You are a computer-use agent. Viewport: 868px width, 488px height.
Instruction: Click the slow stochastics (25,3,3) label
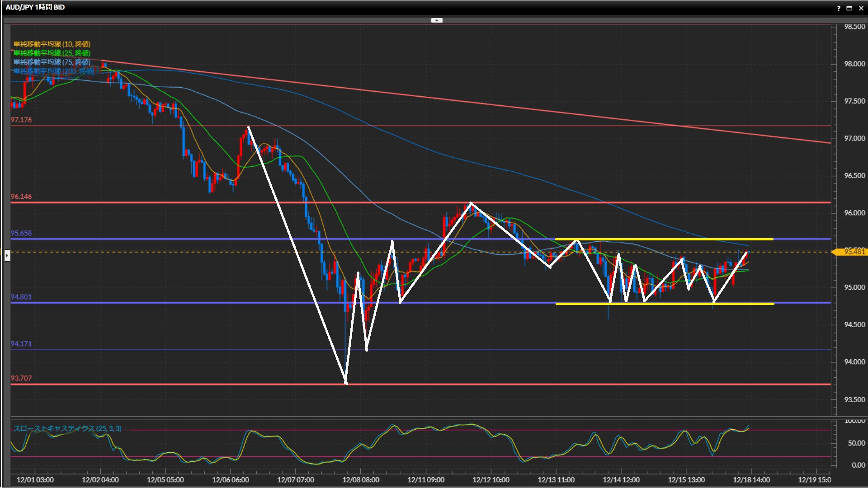(x=67, y=428)
